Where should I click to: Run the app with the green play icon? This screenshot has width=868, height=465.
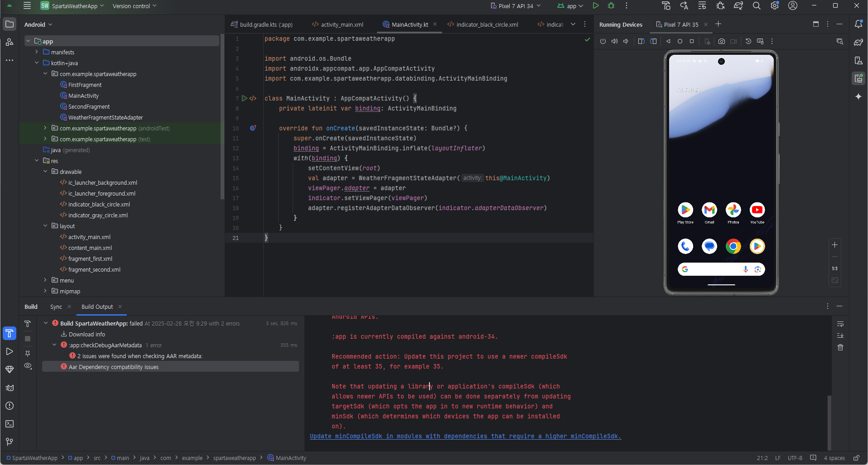(x=596, y=6)
